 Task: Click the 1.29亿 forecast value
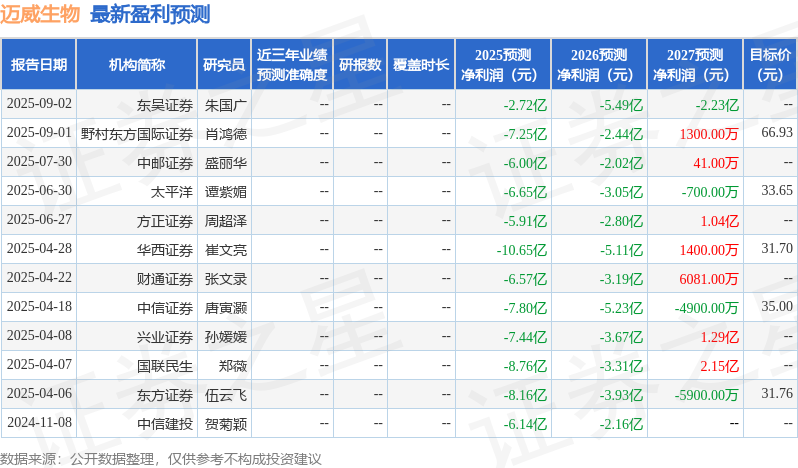tap(720, 337)
